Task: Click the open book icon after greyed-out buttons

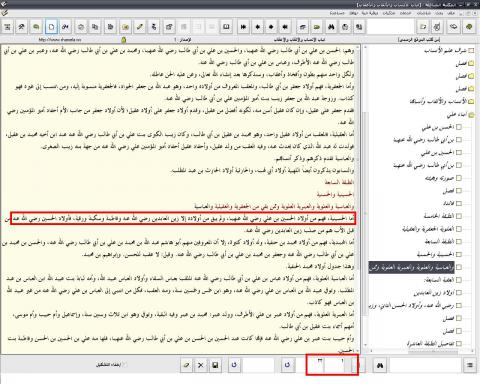Action: tap(226, 27)
